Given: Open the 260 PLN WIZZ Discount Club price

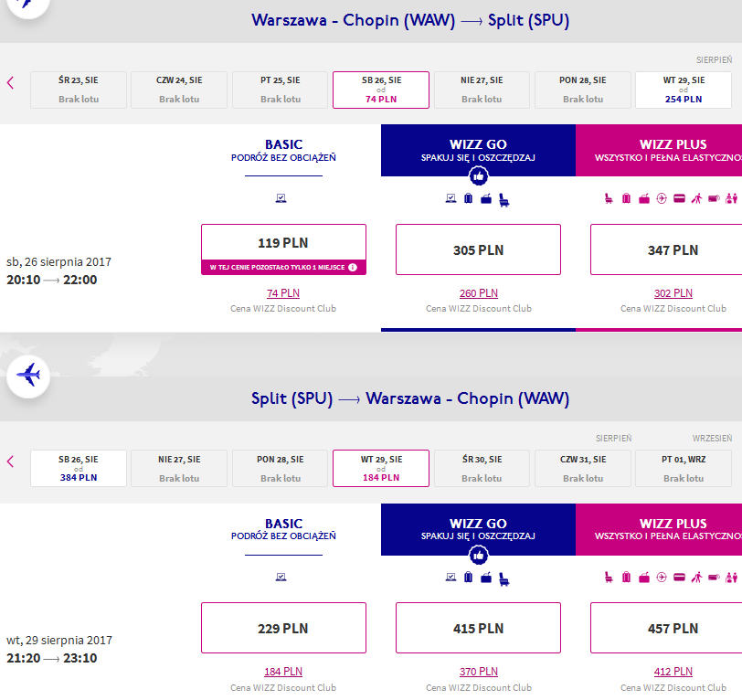Looking at the screenshot, I should tap(479, 293).
